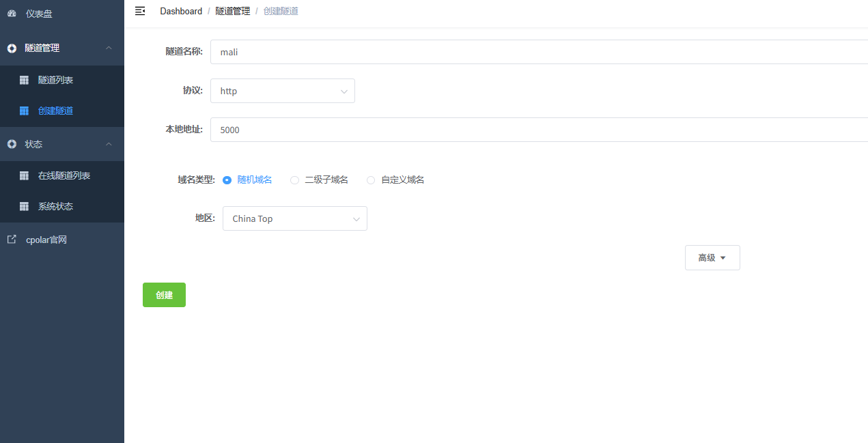Click the status section circle icon
The height and width of the screenshot is (443, 868).
12,144
